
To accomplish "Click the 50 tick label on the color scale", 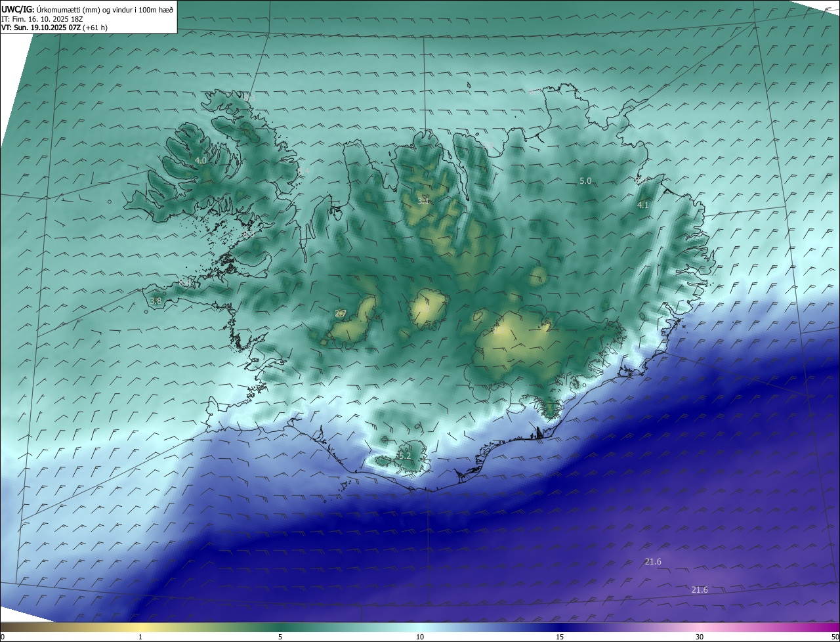I will point(835,637).
